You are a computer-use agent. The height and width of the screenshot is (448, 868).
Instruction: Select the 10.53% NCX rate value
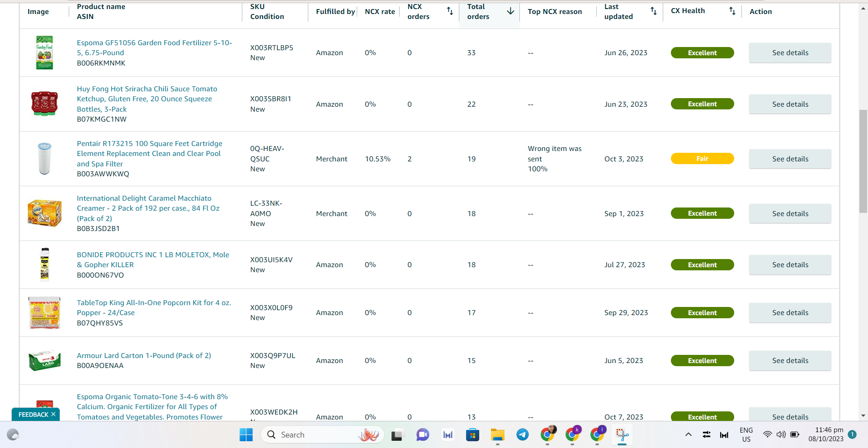[377, 159]
